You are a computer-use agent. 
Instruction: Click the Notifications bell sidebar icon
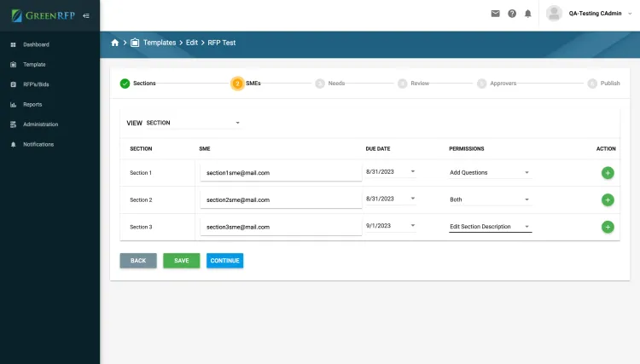click(x=13, y=144)
